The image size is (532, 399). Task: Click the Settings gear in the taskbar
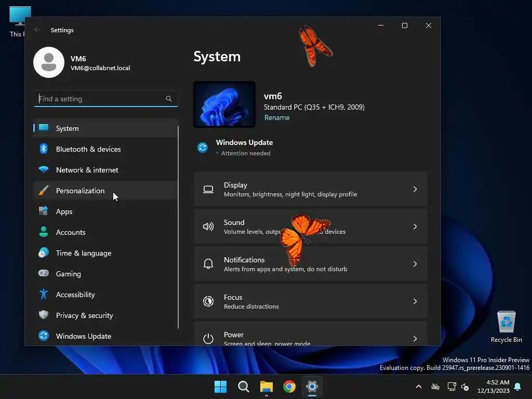pos(312,387)
